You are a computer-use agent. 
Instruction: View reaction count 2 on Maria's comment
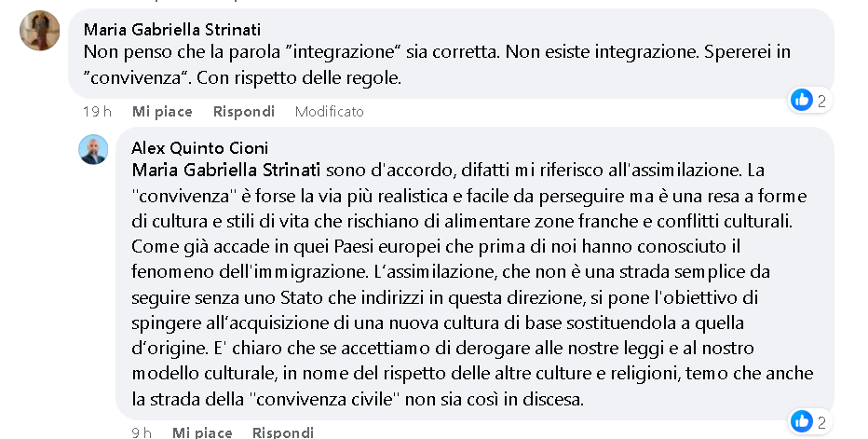click(821, 101)
